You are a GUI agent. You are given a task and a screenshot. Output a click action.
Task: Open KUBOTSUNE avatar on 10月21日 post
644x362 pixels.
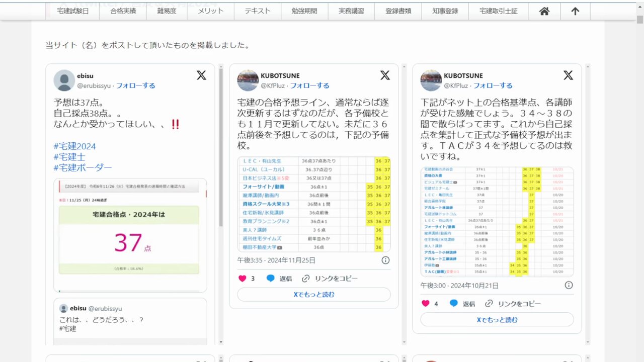[x=431, y=80]
